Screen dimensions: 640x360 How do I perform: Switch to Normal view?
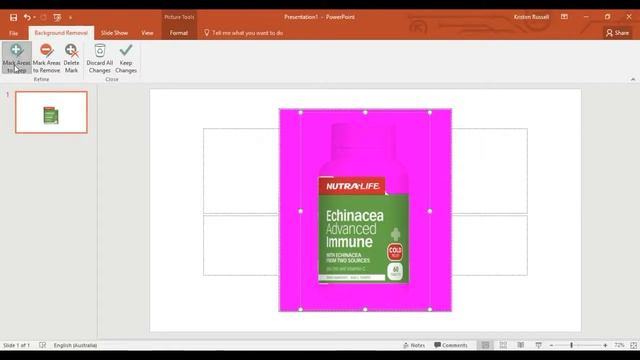tap(485, 345)
